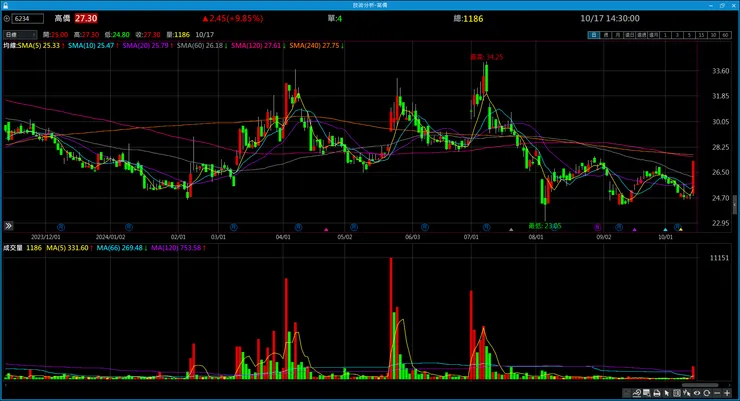Click the volume MA(120) 753.58 label

(x=176, y=248)
